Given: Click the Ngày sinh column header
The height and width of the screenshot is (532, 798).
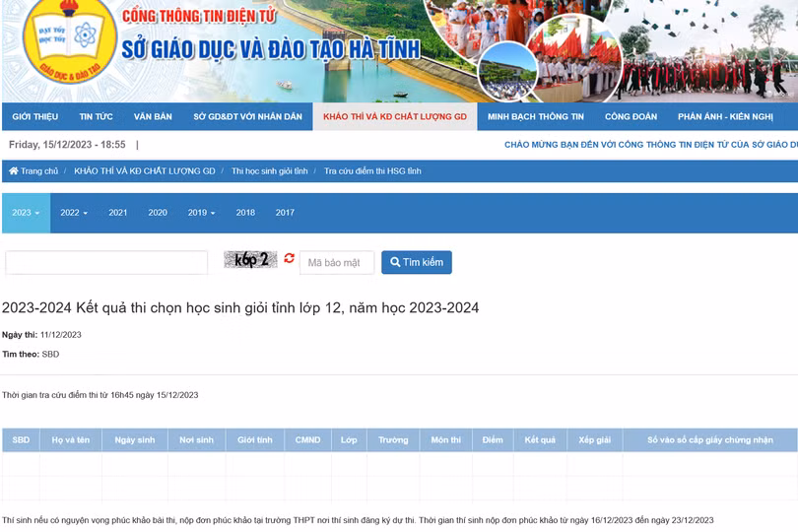Looking at the screenshot, I should [135, 439].
